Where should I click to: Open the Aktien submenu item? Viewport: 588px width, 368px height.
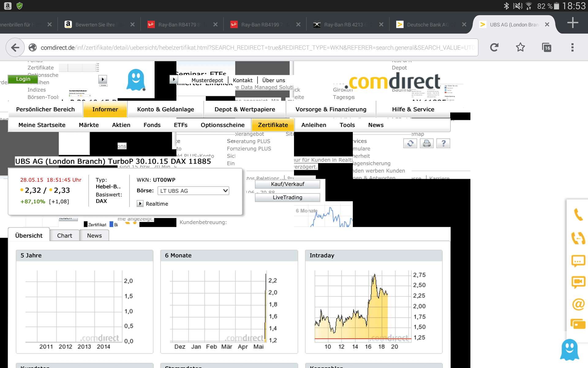tap(121, 125)
